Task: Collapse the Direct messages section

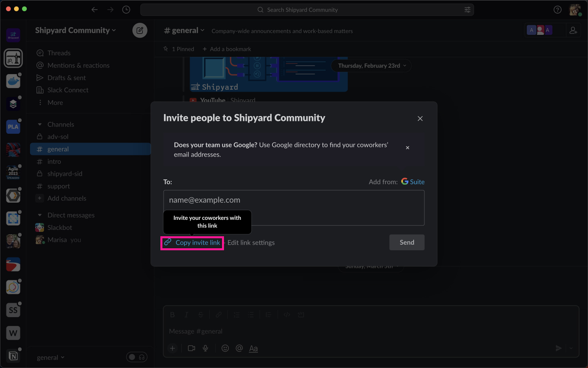Action: (40, 215)
